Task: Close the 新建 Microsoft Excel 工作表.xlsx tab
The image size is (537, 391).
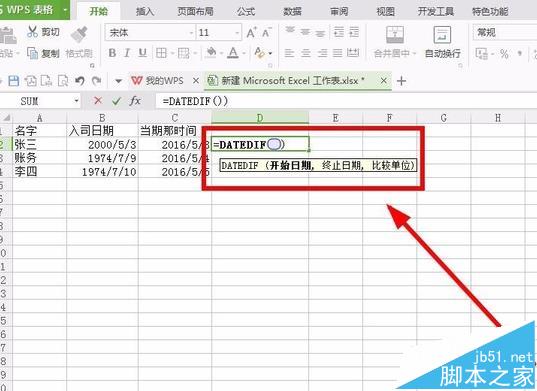Action: click(x=384, y=81)
